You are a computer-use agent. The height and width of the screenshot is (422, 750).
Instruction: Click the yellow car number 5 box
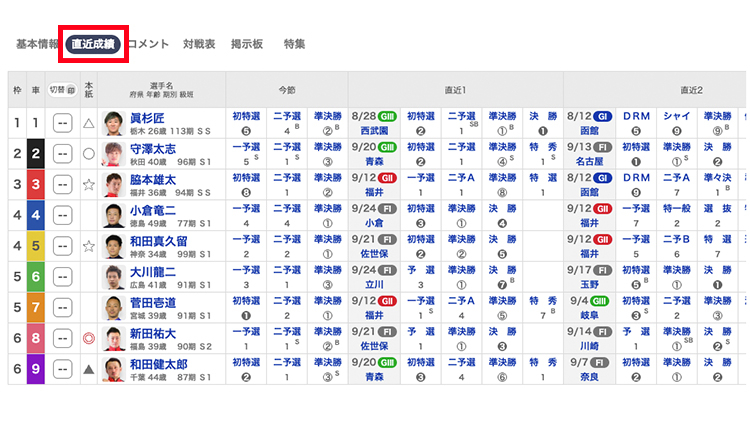pos(35,244)
